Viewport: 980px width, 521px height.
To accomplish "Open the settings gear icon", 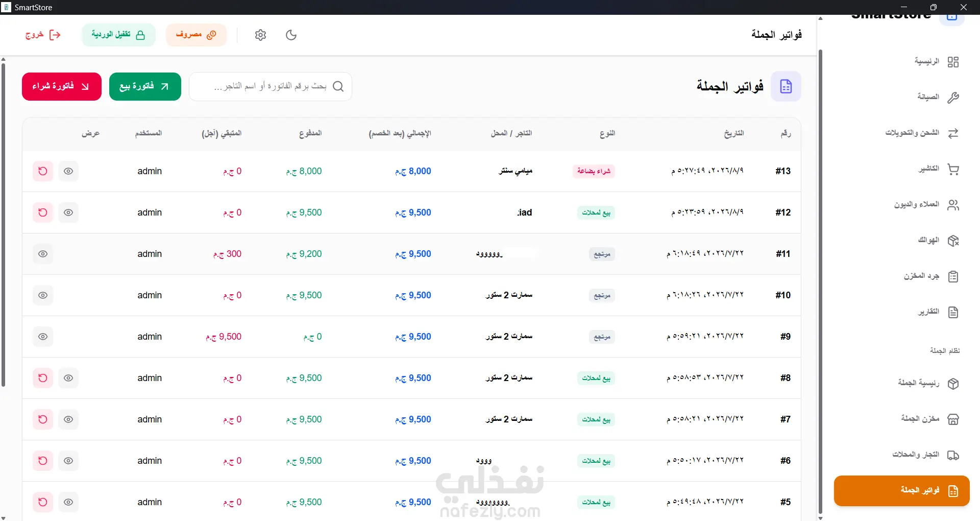I will [x=260, y=35].
